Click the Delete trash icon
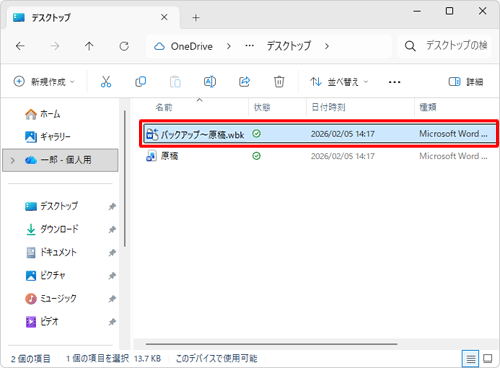Viewport: 500px width, 368px height. [x=279, y=82]
